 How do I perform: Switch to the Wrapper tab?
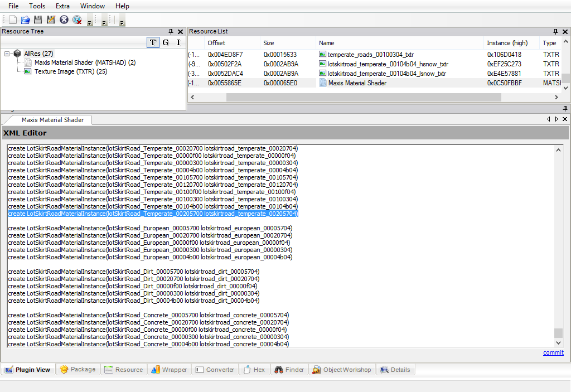tap(169, 370)
